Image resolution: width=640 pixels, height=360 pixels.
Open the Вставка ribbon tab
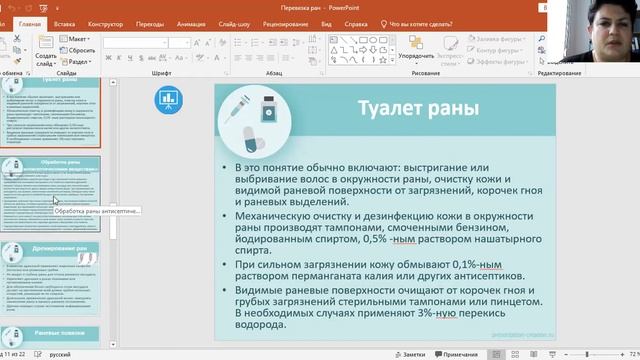coord(64,24)
